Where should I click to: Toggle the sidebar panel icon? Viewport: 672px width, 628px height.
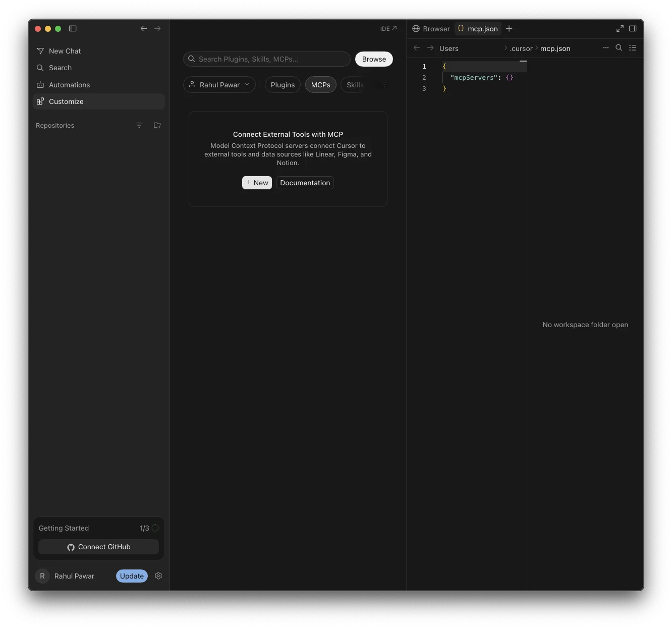(x=73, y=29)
